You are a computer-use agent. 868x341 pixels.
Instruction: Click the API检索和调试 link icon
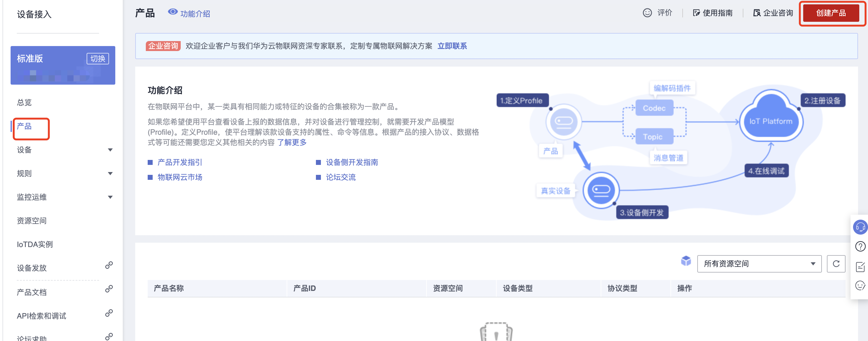tap(109, 313)
